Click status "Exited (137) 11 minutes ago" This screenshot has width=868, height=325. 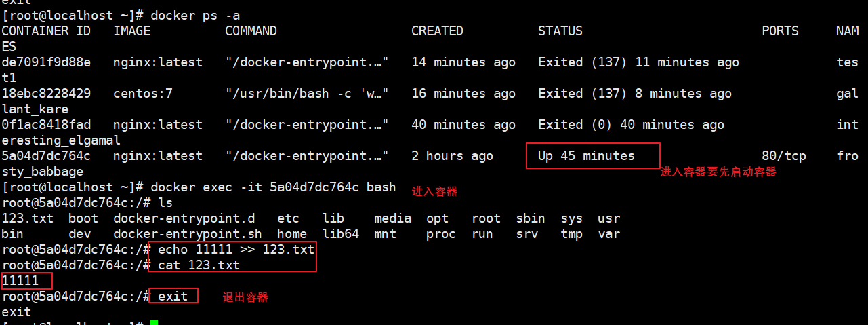(638, 62)
